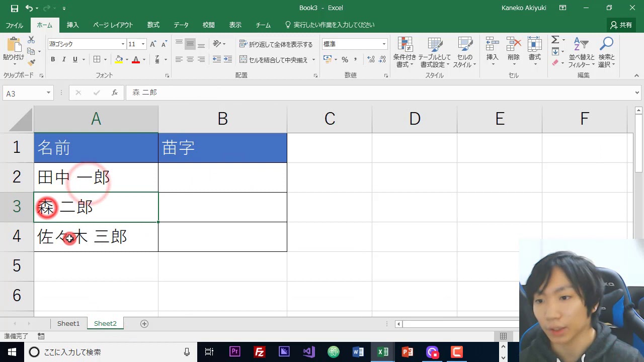
Task: Click the text orientation icon
Action: pos(217,44)
